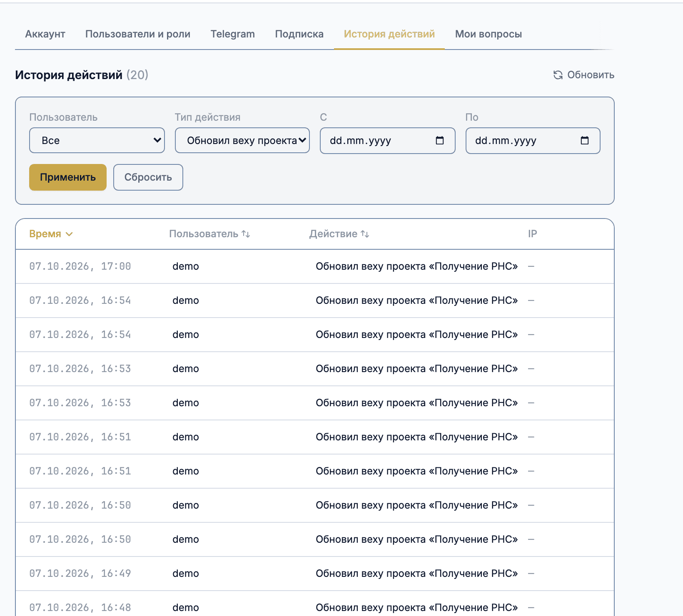
Task: Click the Время column header text
Action: click(x=45, y=234)
